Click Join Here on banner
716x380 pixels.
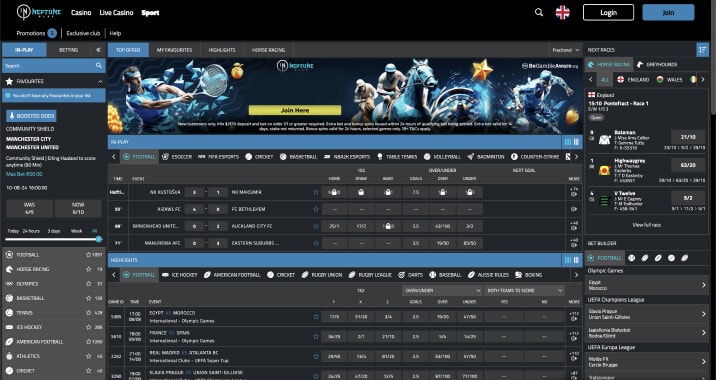point(295,110)
